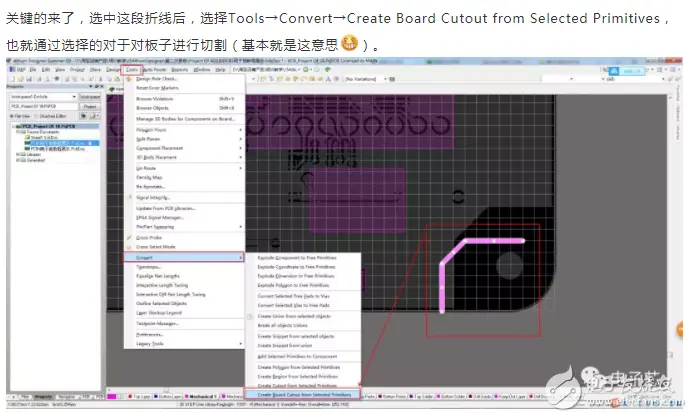Toggle Cross Probe checked menu entry
688x413 pixels.
(149, 237)
